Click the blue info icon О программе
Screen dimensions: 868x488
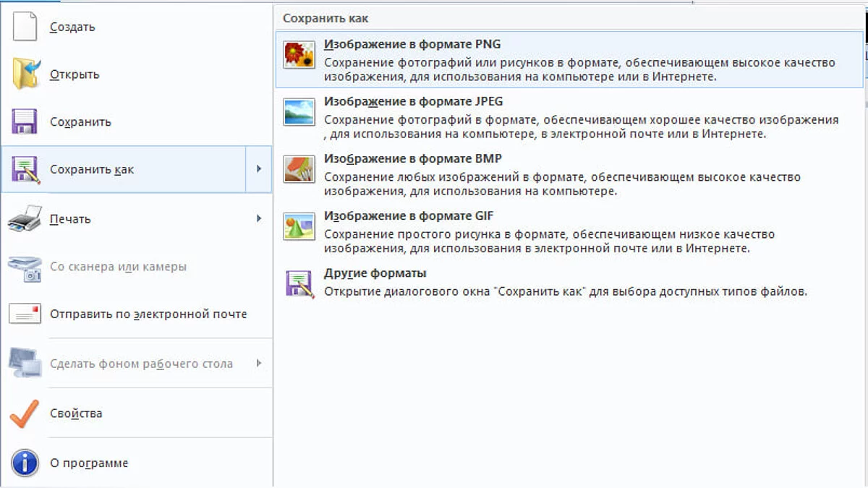pos(25,463)
